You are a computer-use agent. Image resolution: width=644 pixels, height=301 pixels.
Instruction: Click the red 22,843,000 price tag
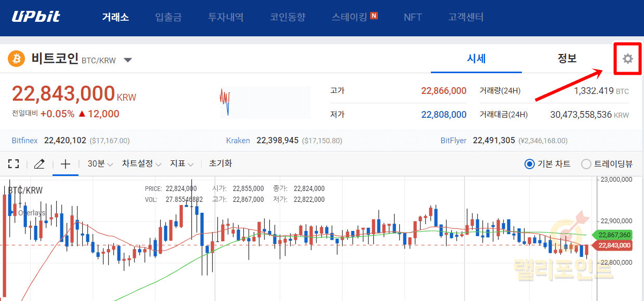[x=614, y=245]
